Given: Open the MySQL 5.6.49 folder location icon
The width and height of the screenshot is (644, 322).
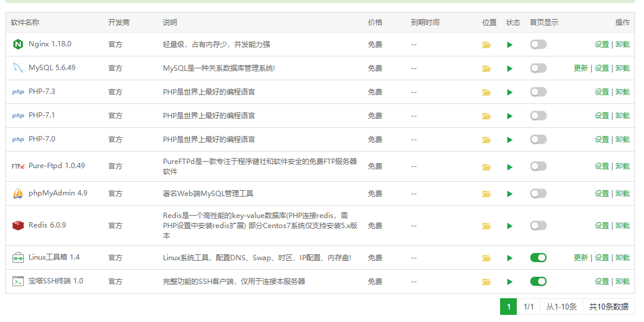Looking at the screenshot, I should coord(486,68).
